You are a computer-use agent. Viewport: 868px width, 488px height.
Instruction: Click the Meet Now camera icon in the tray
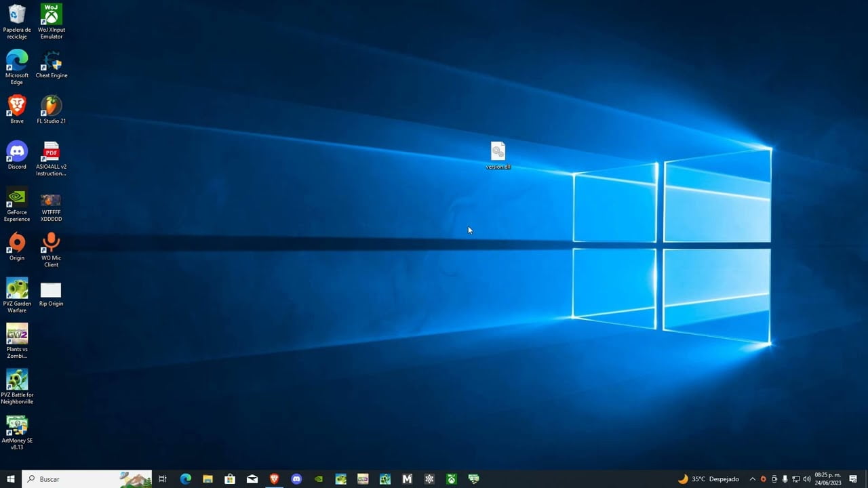[774, 479]
